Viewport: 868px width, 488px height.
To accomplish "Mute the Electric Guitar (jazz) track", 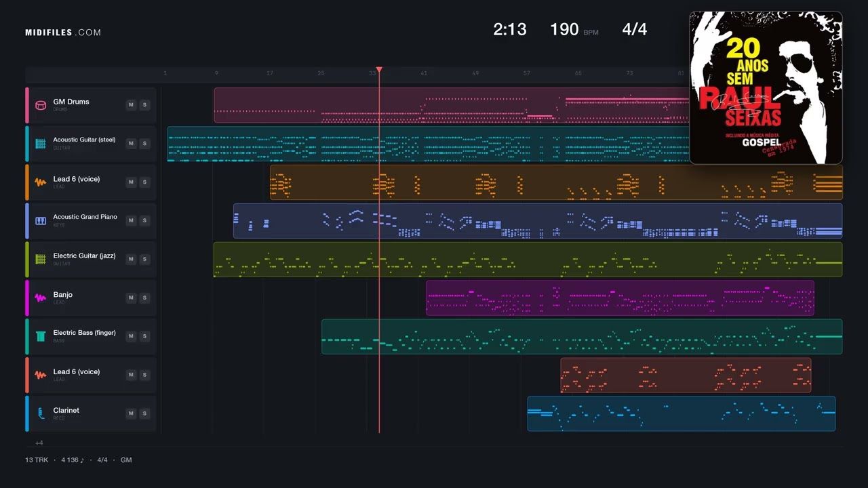I will (x=131, y=260).
